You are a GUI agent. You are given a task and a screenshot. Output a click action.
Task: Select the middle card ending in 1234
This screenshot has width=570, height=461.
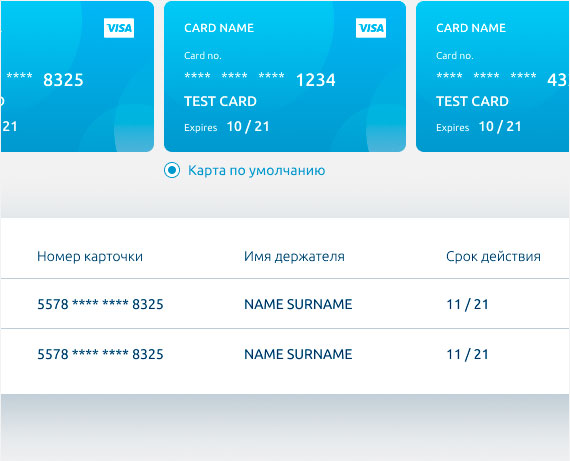click(x=285, y=76)
